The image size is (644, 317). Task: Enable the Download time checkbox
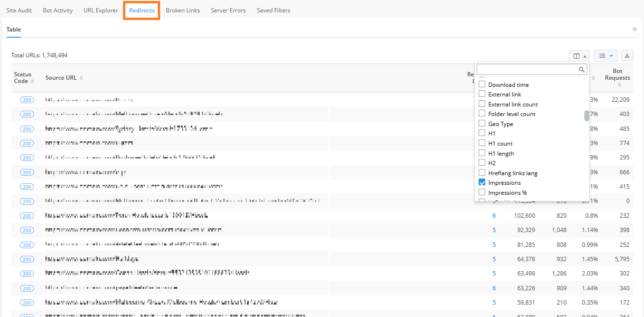[x=482, y=85]
